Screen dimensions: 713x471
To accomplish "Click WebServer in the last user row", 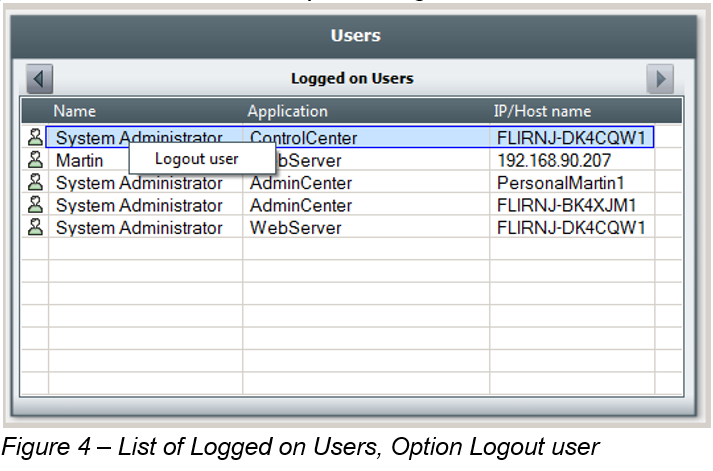I will click(295, 228).
